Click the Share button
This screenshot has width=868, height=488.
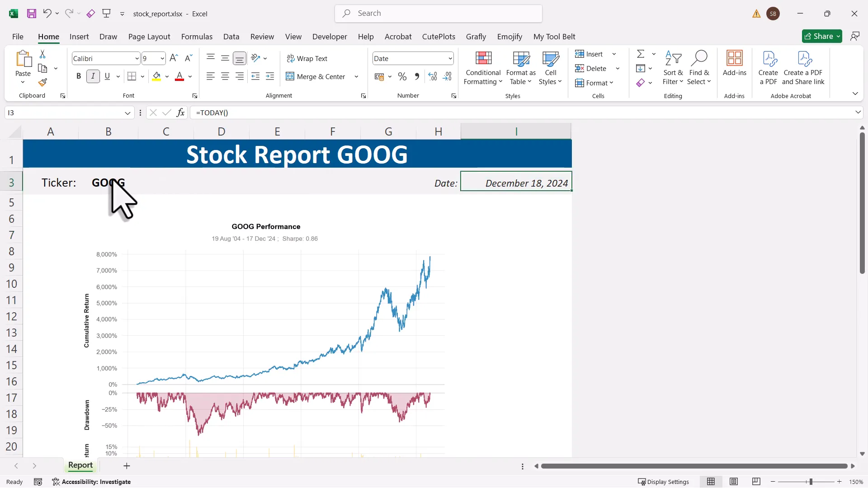point(821,36)
